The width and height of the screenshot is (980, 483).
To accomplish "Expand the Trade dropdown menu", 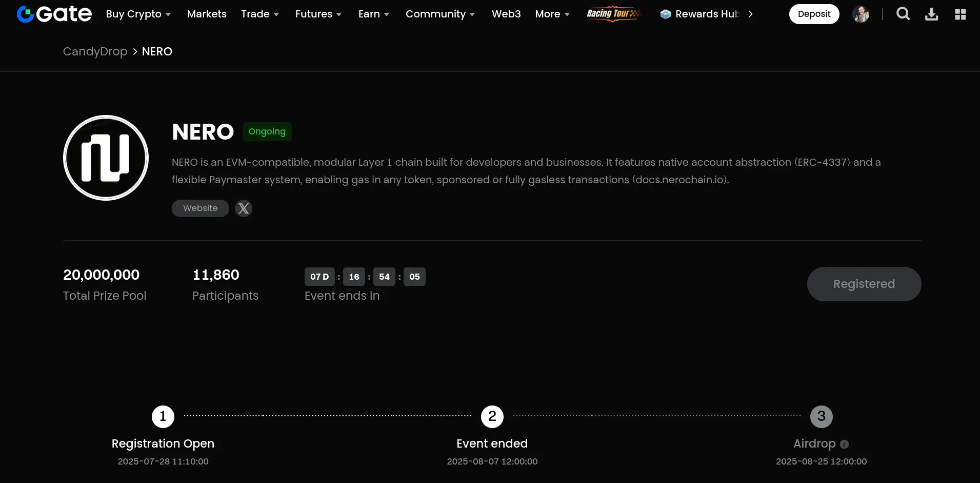I will pos(260,14).
